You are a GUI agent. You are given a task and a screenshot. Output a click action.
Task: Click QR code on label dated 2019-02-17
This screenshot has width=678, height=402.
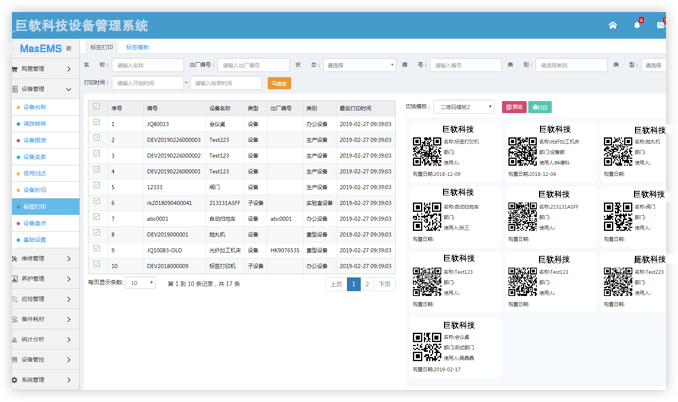[427, 347]
